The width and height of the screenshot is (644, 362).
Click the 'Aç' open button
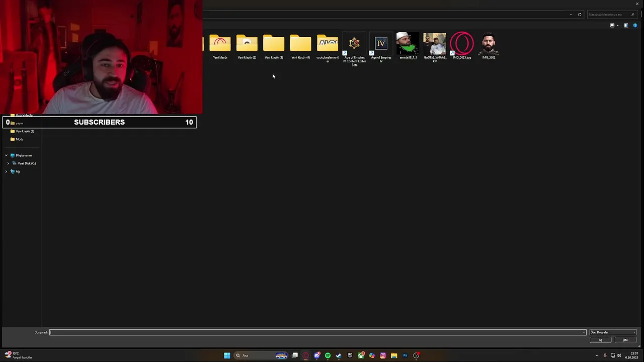[600, 340]
